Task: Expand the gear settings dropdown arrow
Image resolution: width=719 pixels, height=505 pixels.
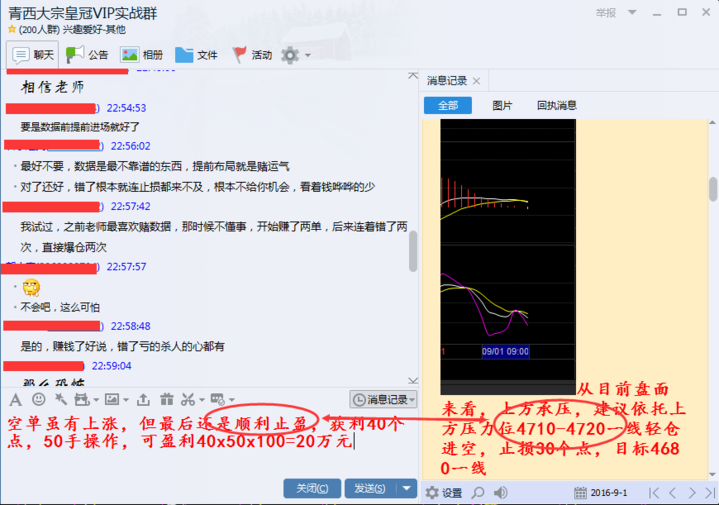Action: click(x=308, y=55)
